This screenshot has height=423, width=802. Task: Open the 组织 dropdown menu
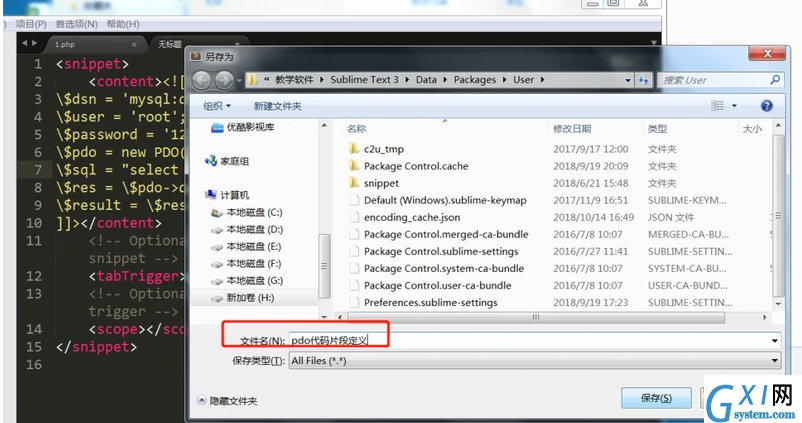217,106
